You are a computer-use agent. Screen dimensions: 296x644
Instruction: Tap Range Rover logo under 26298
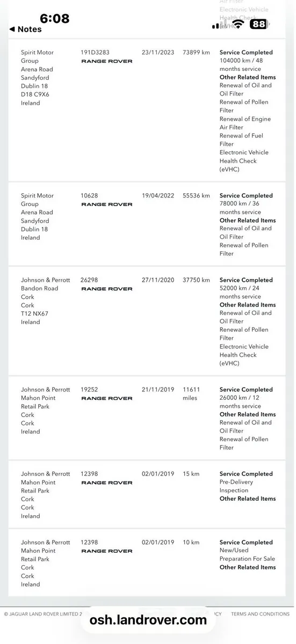pos(107,289)
